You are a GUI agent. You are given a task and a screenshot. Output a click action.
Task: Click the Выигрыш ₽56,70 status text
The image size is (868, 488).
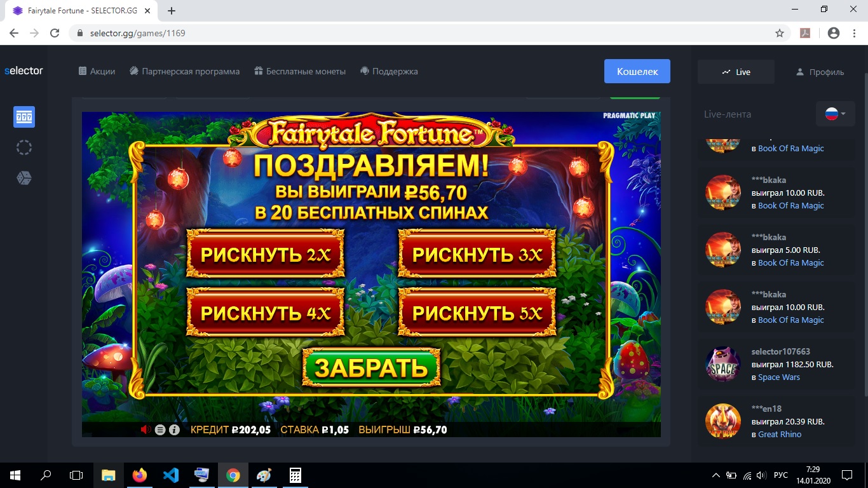pyautogui.click(x=403, y=430)
